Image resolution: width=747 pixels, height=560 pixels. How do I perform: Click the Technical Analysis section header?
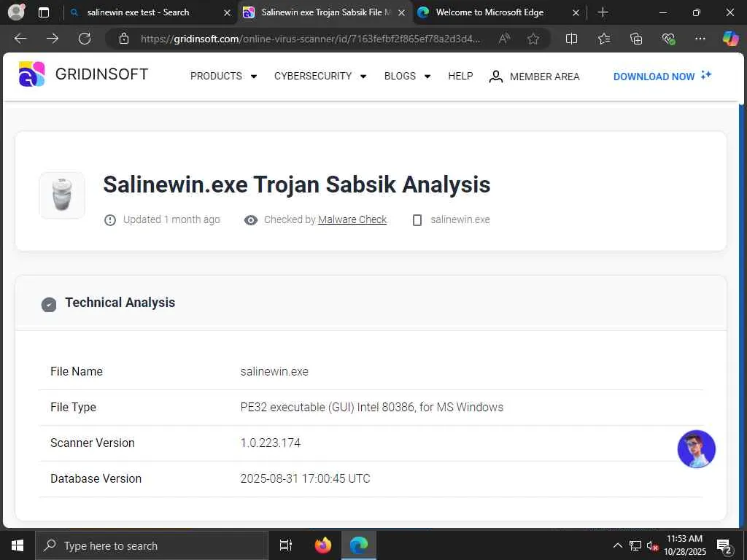click(120, 303)
